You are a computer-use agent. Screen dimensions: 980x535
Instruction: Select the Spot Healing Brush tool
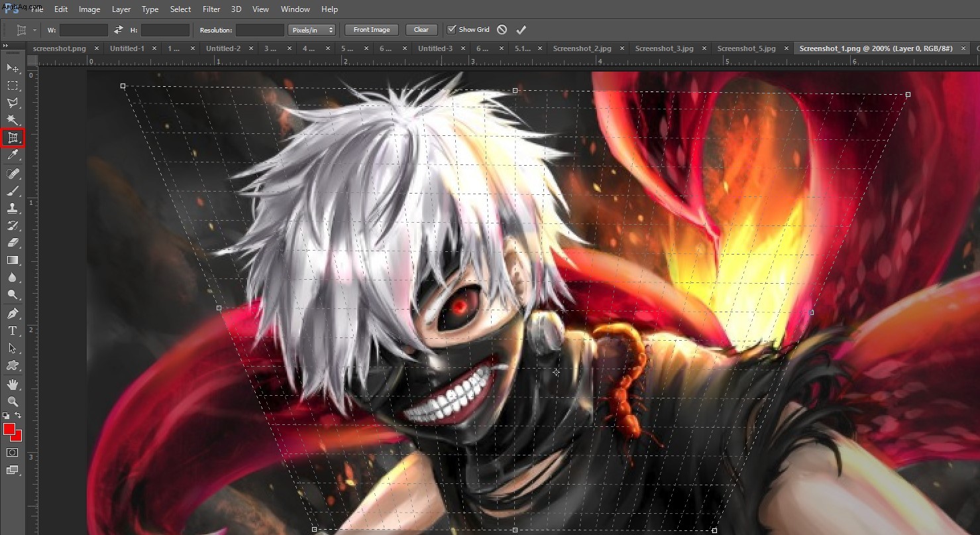click(13, 174)
